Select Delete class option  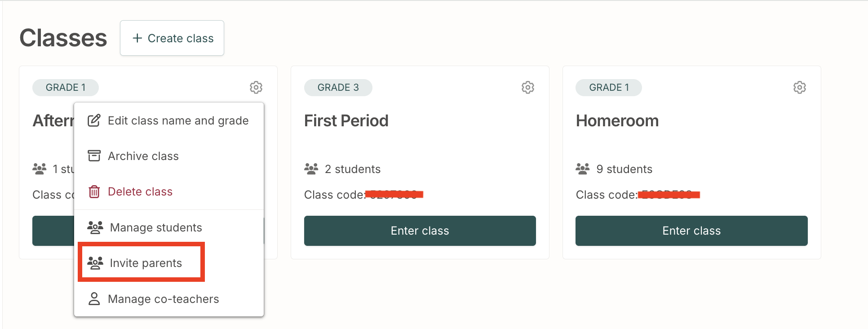[x=169, y=191]
